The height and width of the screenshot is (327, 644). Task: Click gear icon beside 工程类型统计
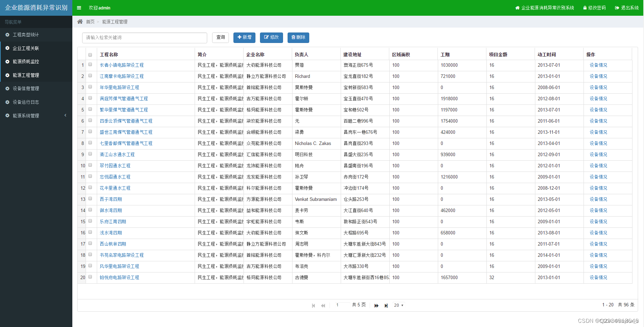pyautogui.click(x=7, y=35)
